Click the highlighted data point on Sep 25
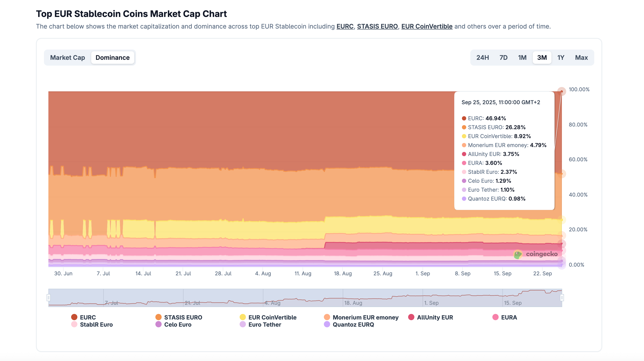Image resolution: width=644 pixels, height=361 pixels. click(x=562, y=91)
